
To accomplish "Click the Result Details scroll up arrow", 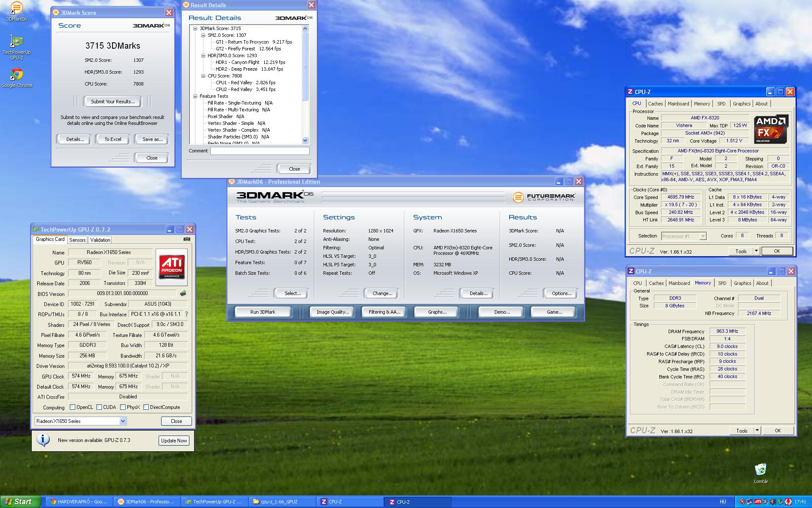I will tap(305, 28).
